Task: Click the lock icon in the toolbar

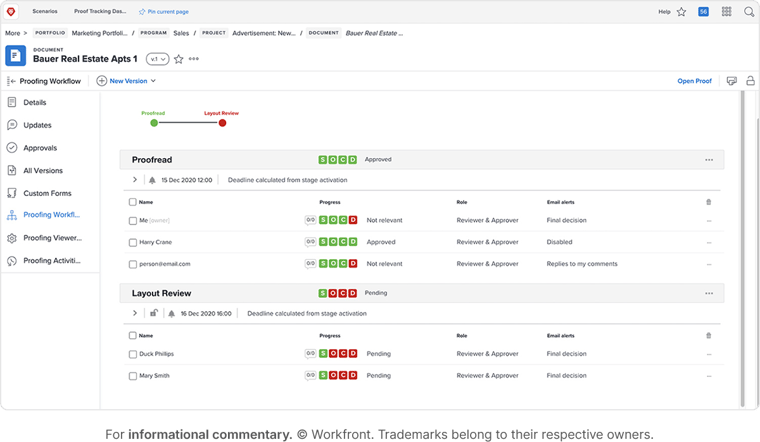Action: point(750,81)
